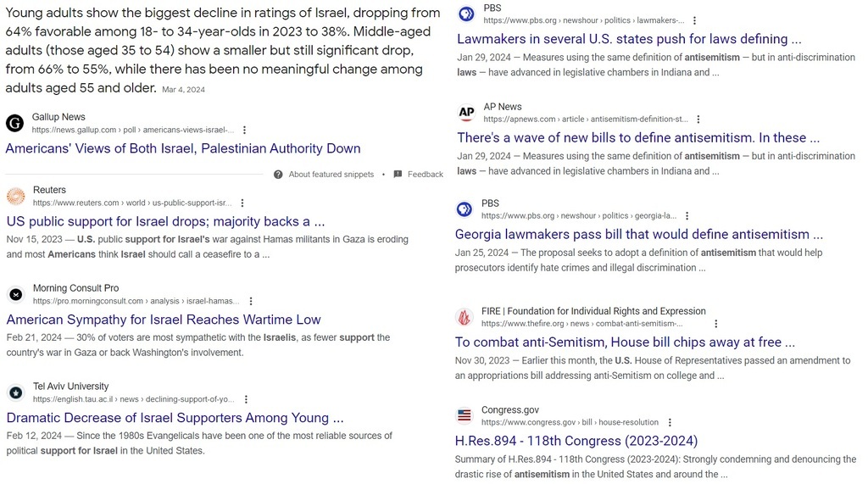Open the three-dot options beside Morning Consult URL
868x484 pixels.
(x=251, y=301)
